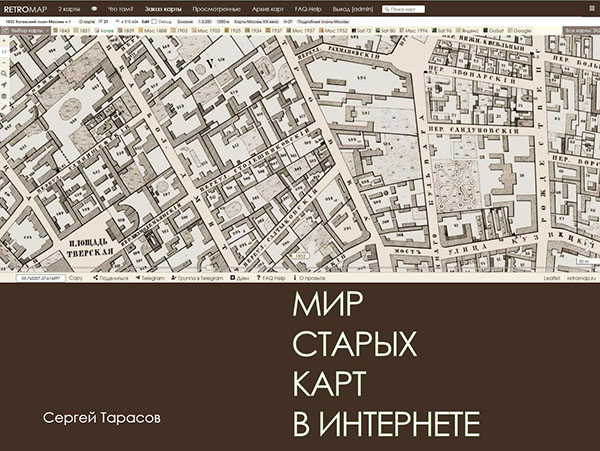Click the 'Edit' link in the info bar
600x451 pixels.
tap(145, 22)
